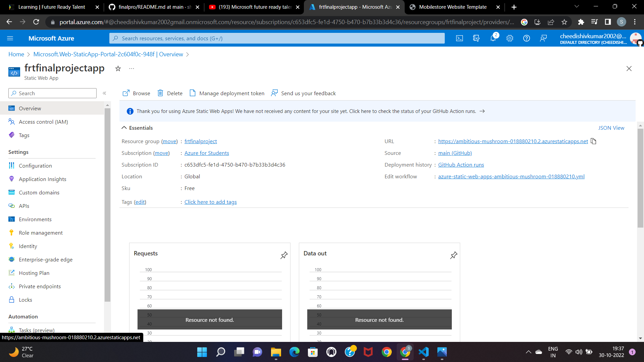Open the Help question mark icon
This screenshot has width=644, height=362.
click(x=526, y=38)
